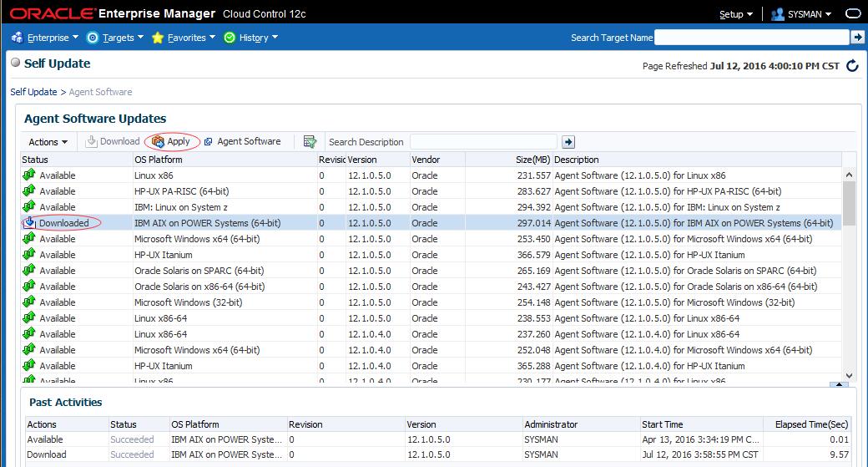Click Available icon for IBM: Linux on System z
The height and width of the screenshot is (467, 868).
(x=28, y=206)
